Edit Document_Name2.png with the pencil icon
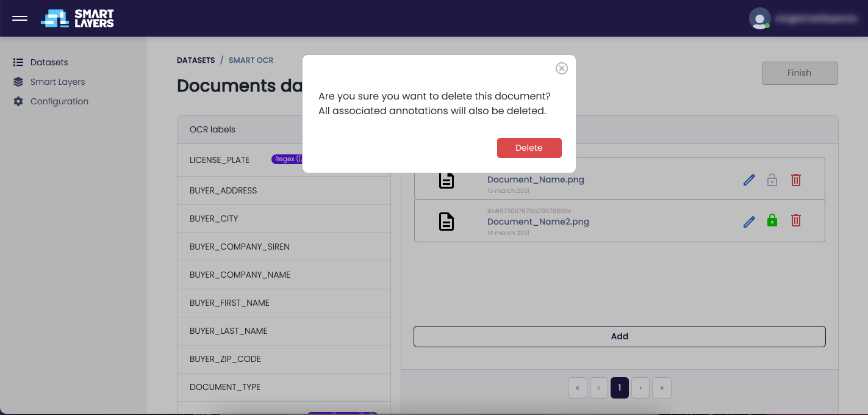This screenshot has height=415, width=868. (x=749, y=221)
